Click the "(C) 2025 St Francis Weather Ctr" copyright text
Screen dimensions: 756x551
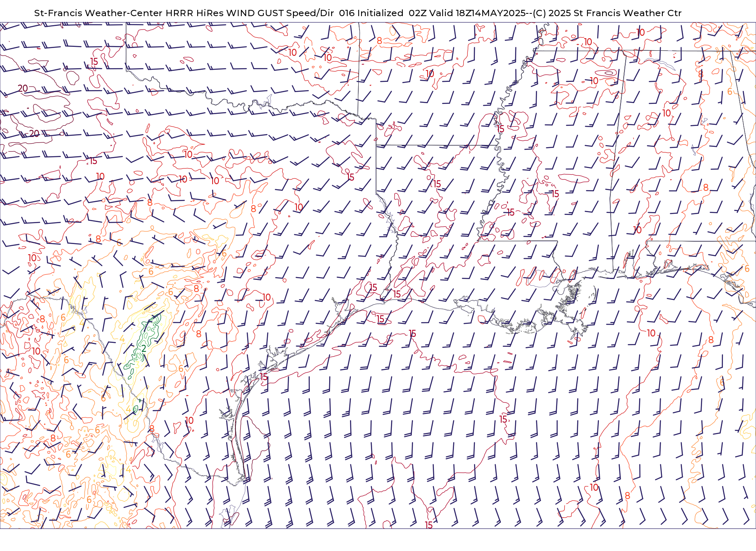click(607, 13)
